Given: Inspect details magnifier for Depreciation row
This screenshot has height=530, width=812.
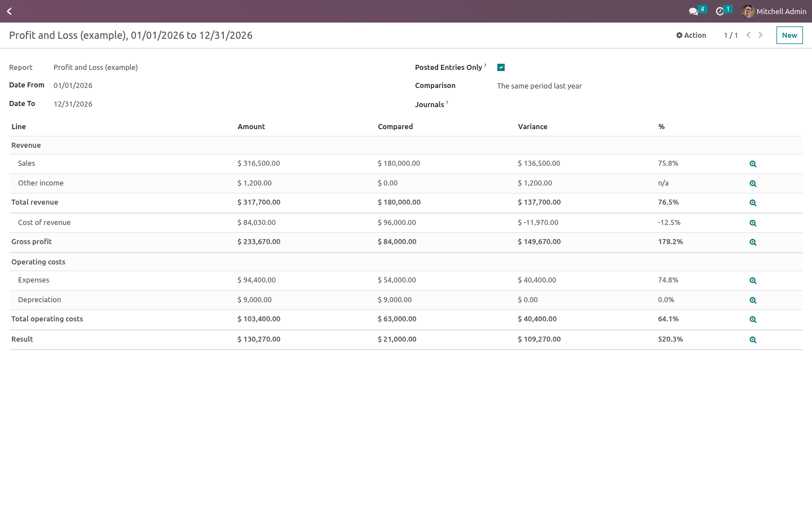Looking at the screenshot, I should 753,301.
